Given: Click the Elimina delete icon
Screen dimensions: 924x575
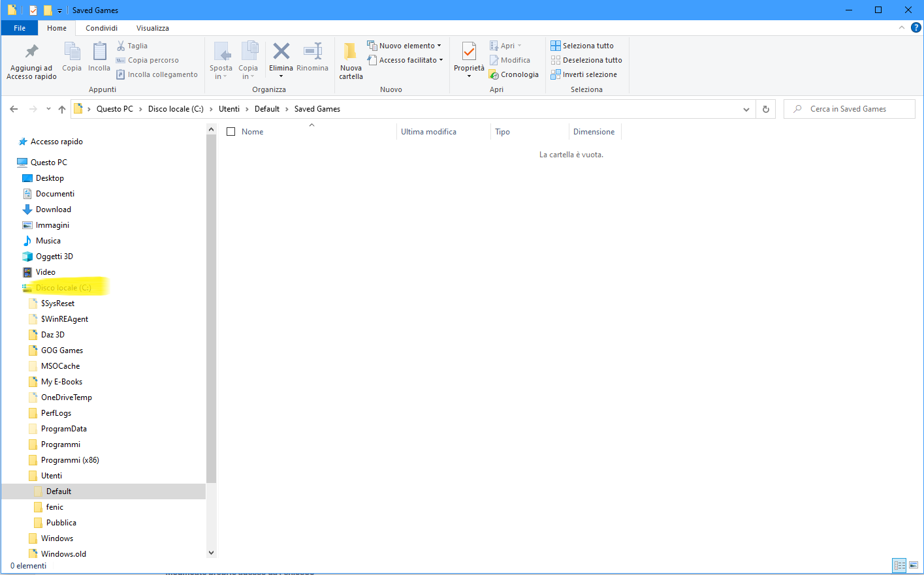Looking at the screenshot, I should [281, 52].
